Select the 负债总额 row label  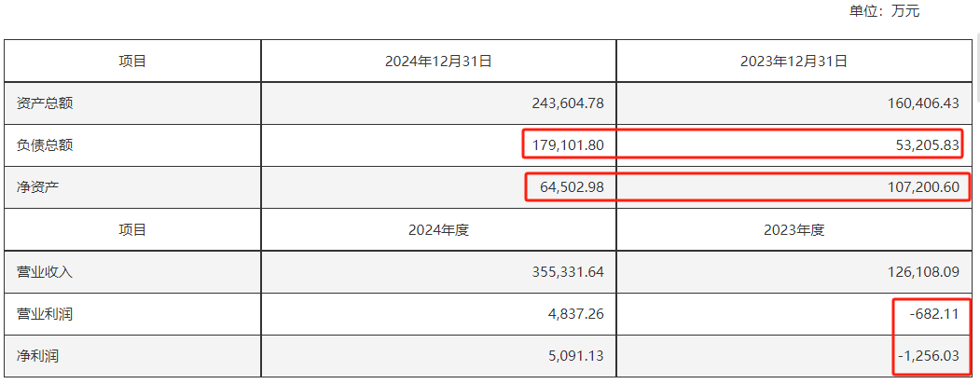pos(45,145)
